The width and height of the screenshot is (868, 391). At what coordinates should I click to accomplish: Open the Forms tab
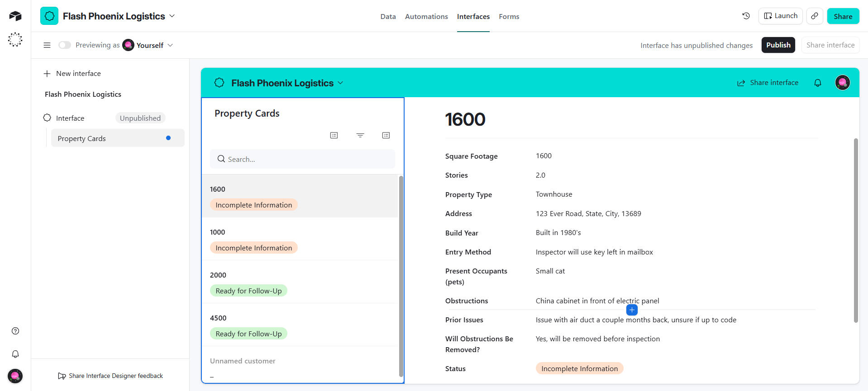[x=509, y=17]
